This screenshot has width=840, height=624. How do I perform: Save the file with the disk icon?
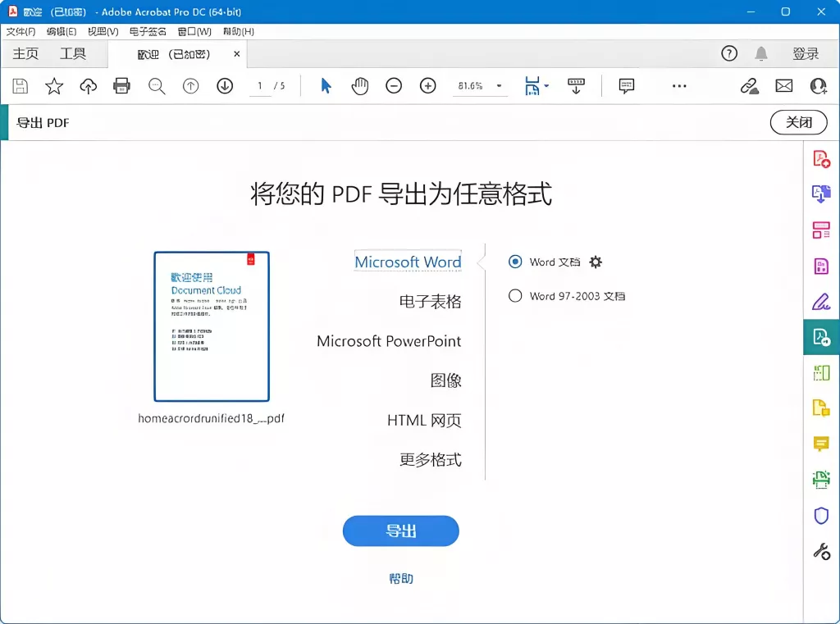[19, 85]
